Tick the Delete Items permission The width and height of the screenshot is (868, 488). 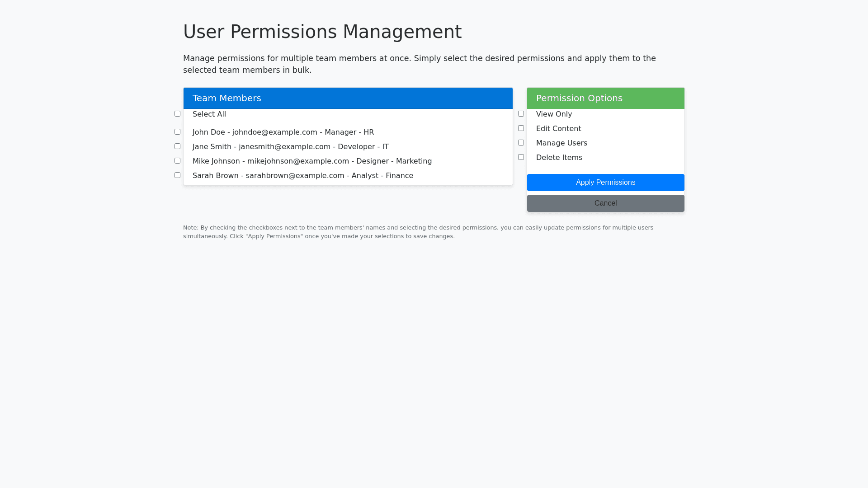tap(521, 157)
